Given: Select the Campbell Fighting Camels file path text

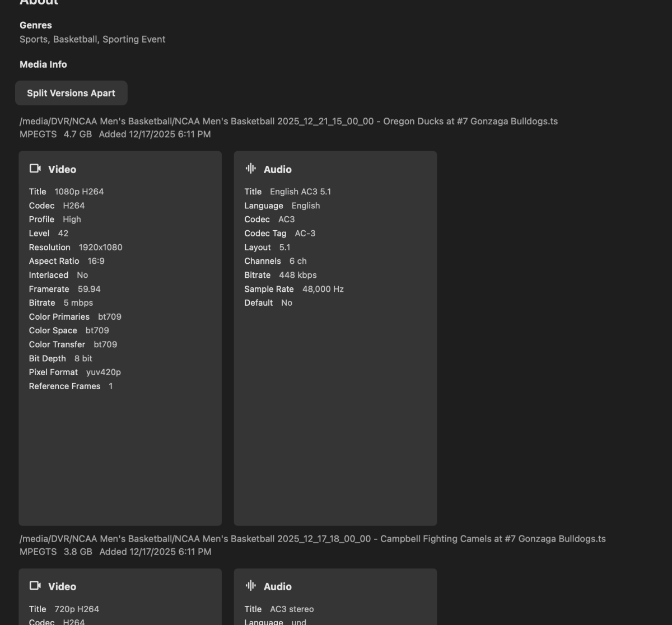Looking at the screenshot, I should click(x=312, y=538).
